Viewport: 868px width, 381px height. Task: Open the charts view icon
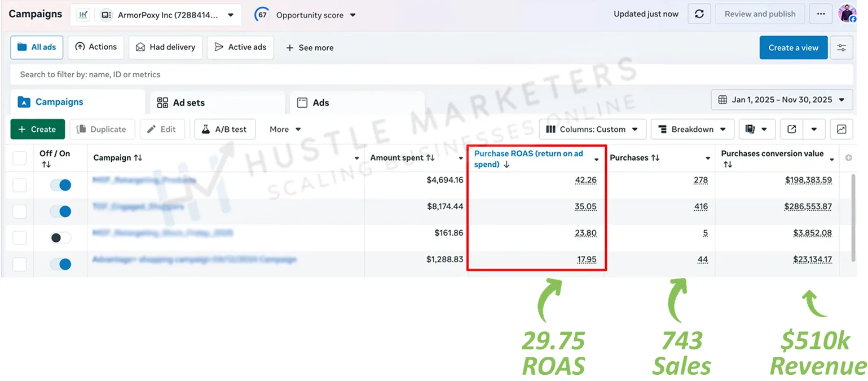841,129
